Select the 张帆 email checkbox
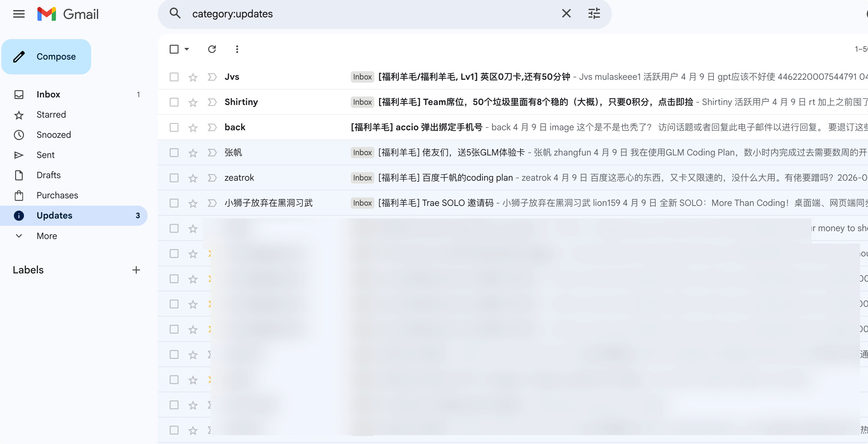Image resolution: width=868 pixels, height=444 pixels. tap(174, 153)
